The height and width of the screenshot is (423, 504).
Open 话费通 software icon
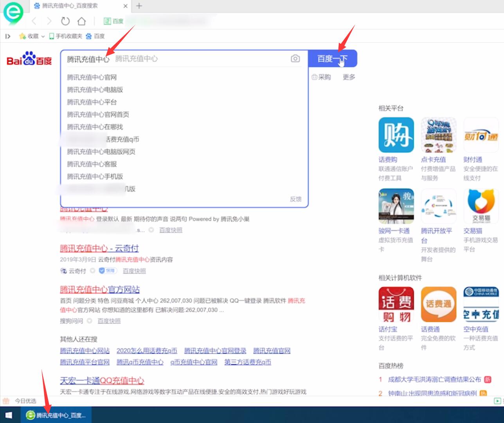439,304
